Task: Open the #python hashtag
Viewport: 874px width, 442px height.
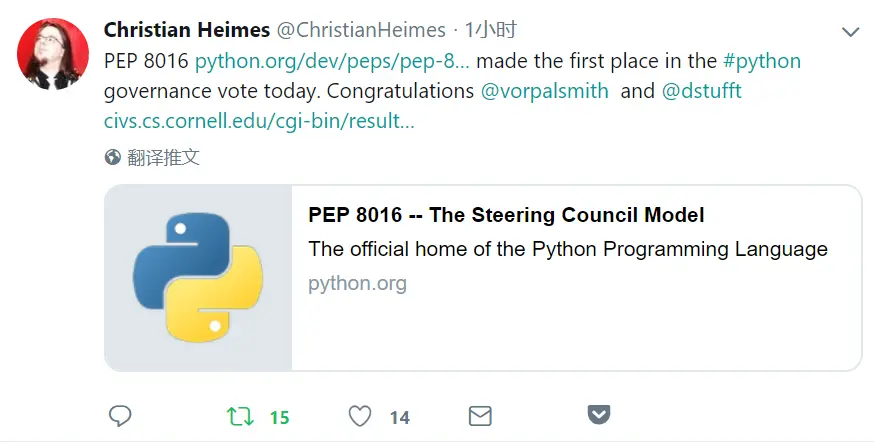Action: click(761, 61)
